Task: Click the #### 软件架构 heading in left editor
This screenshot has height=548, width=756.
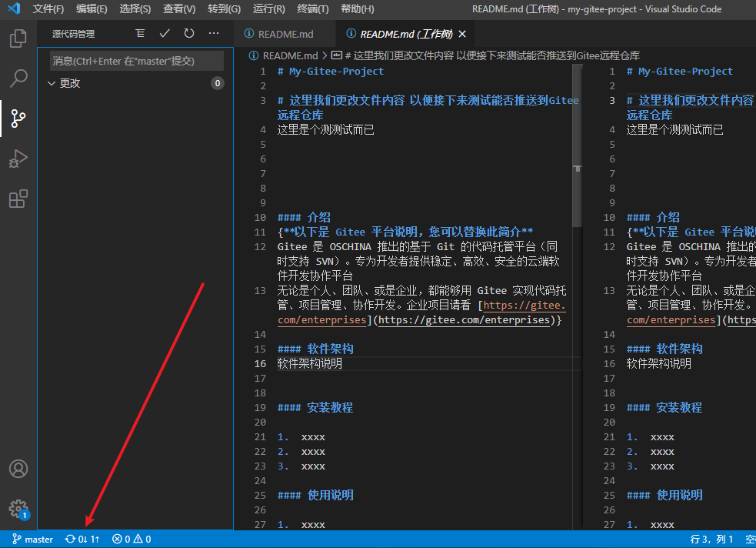Action: pos(315,349)
